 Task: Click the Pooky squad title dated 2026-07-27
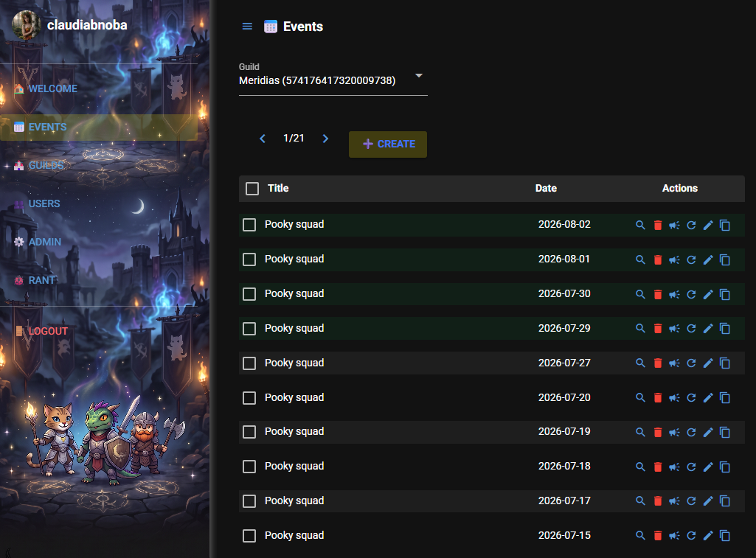pos(294,363)
